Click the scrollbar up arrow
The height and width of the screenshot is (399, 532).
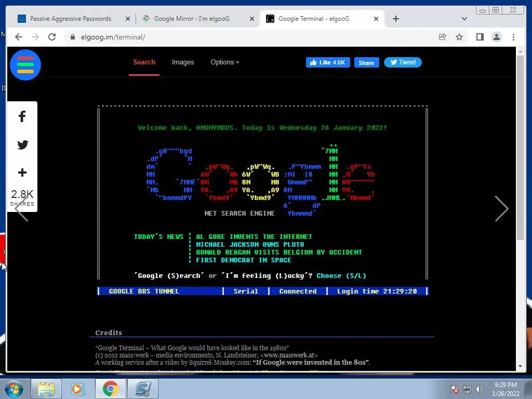521,51
